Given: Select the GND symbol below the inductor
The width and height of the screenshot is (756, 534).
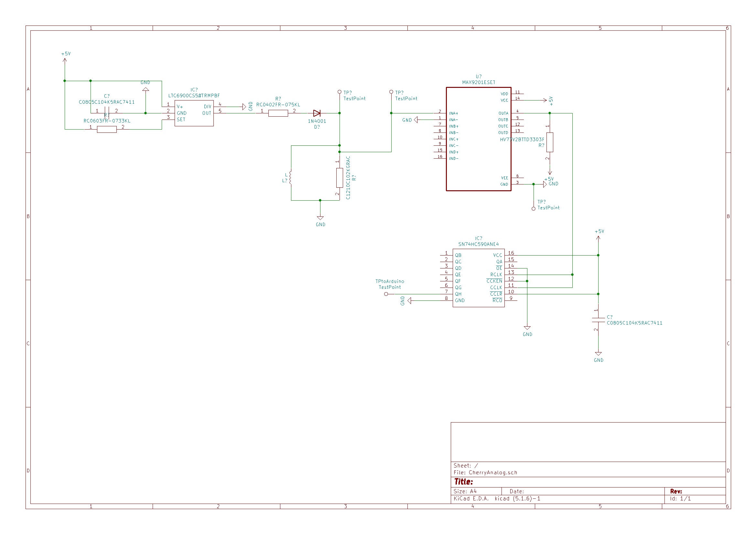Looking at the screenshot, I should [x=320, y=218].
